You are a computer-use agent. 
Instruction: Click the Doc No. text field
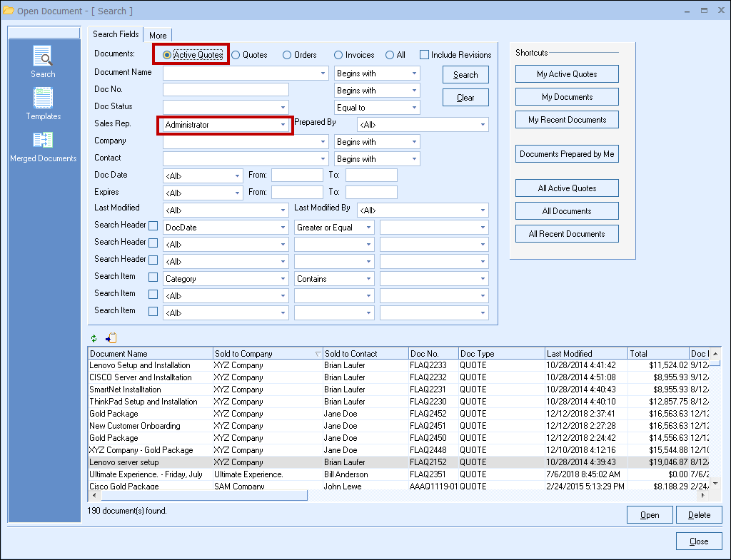[226, 90]
